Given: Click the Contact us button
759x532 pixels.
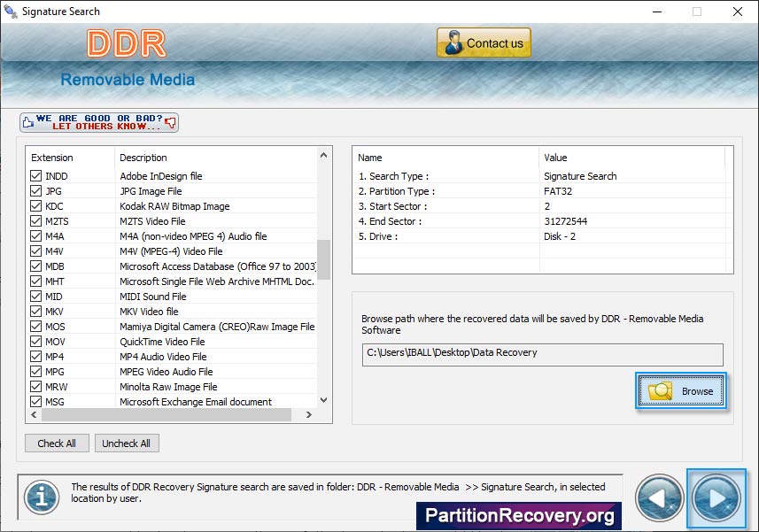Looking at the screenshot, I should 484,43.
